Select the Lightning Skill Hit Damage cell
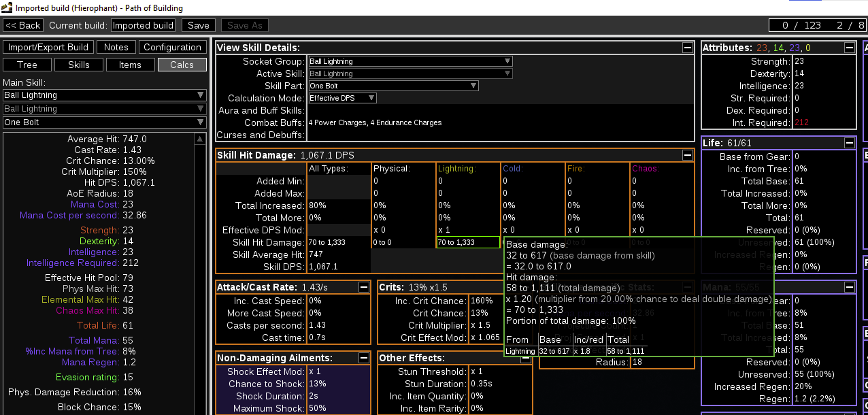 tap(467, 242)
